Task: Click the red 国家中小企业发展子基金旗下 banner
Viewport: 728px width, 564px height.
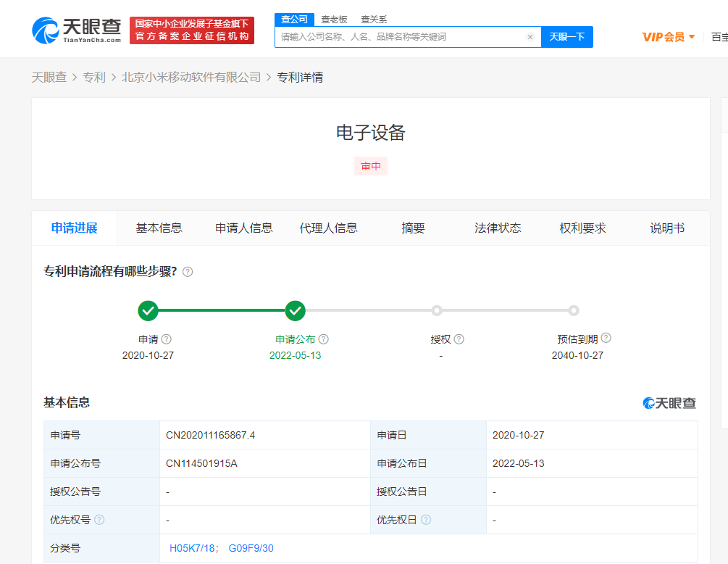Action: [x=192, y=30]
